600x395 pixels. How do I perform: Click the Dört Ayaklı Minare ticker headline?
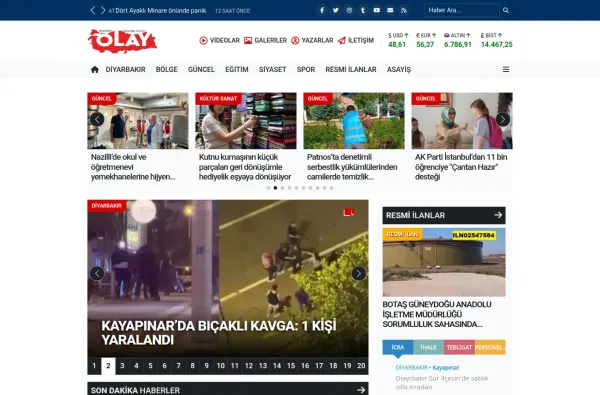pyautogui.click(x=161, y=10)
